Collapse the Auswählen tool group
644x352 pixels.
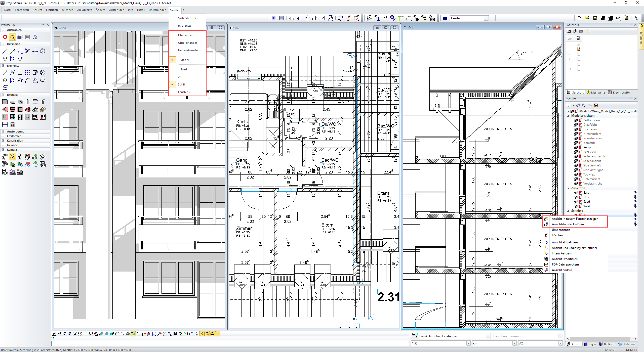point(3,30)
